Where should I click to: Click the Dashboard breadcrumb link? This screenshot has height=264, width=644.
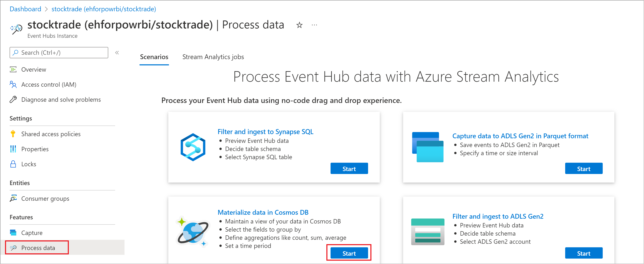[x=25, y=9]
